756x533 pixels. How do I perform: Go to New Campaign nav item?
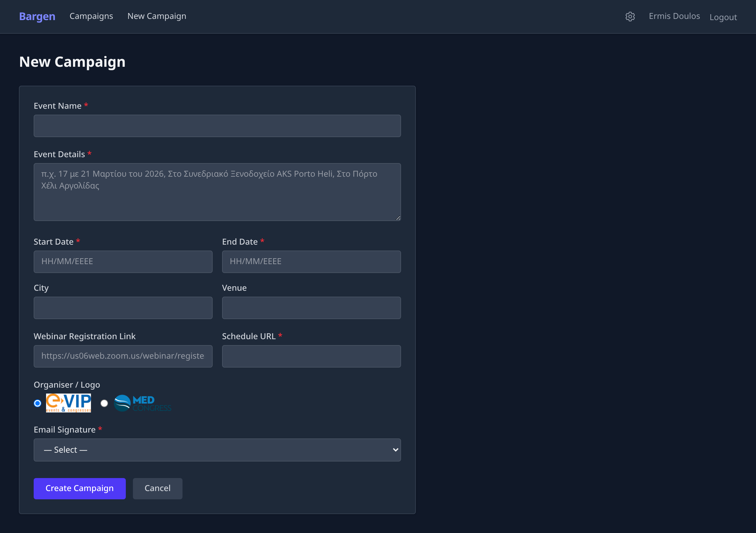point(157,16)
